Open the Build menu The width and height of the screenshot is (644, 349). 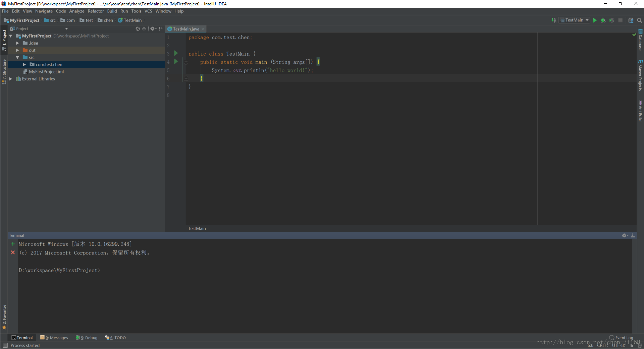[112, 11]
